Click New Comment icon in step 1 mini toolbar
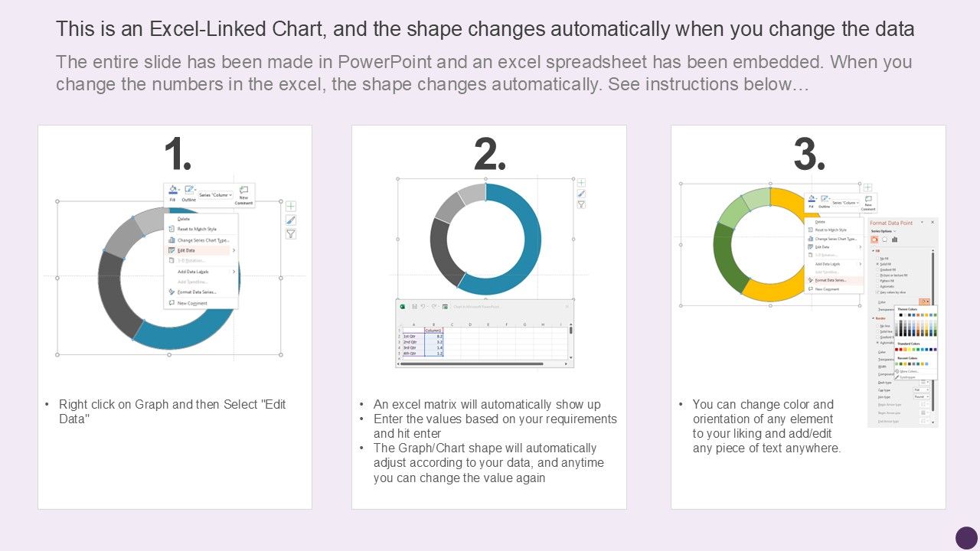980x551 pixels. [243, 194]
